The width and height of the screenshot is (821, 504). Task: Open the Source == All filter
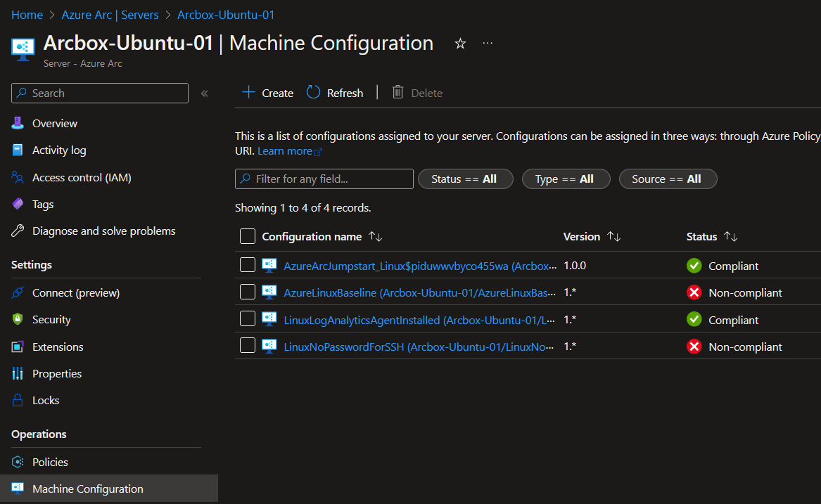(x=668, y=179)
